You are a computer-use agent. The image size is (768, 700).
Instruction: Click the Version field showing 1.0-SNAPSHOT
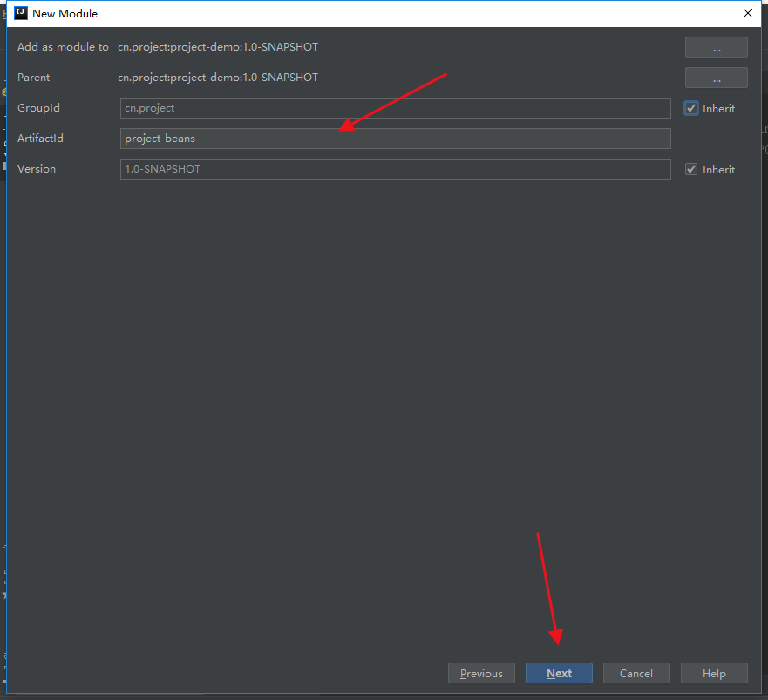[395, 169]
